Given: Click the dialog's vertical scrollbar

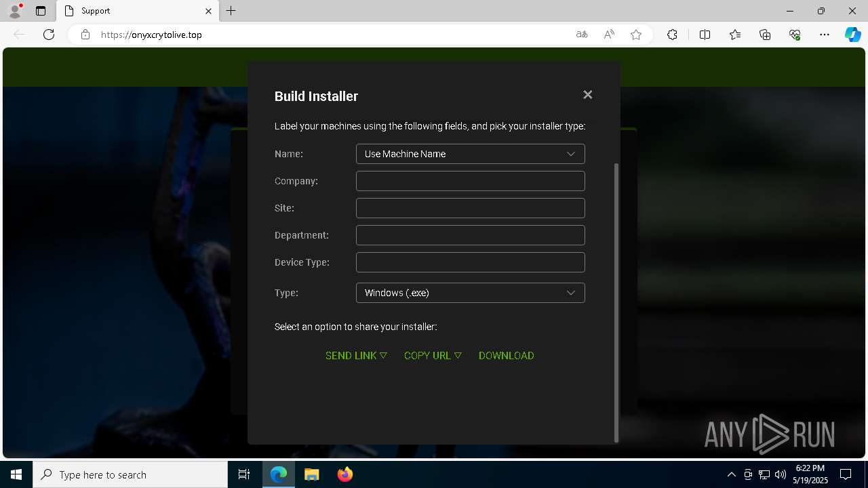Looking at the screenshot, I should (x=616, y=302).
